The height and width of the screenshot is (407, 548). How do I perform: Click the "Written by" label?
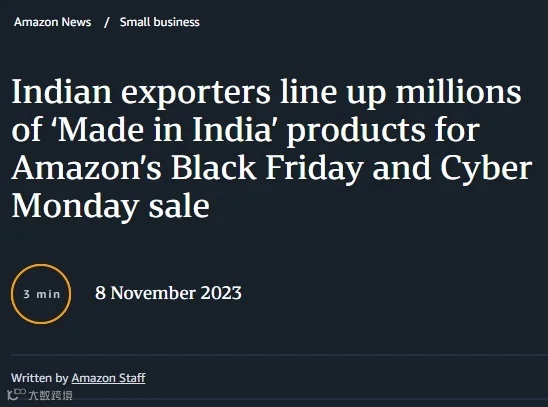(39, 378)
